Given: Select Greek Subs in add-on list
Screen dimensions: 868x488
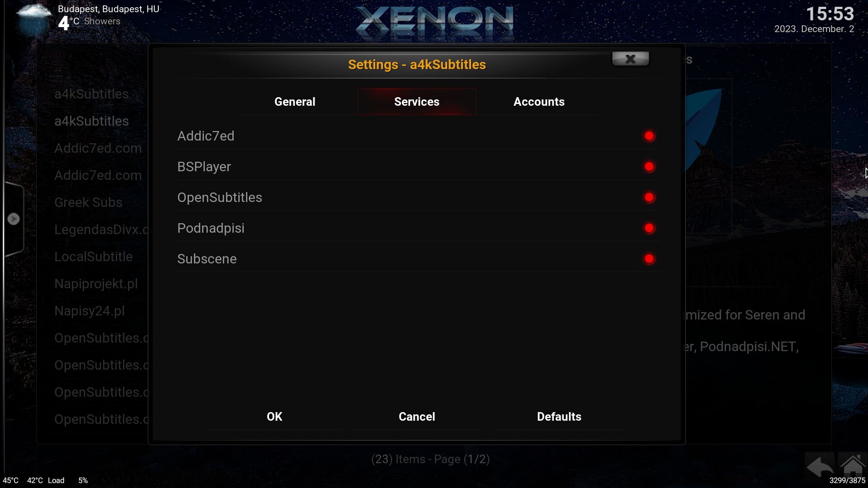Looking at the screenshot, I should (x=89, y=202).
